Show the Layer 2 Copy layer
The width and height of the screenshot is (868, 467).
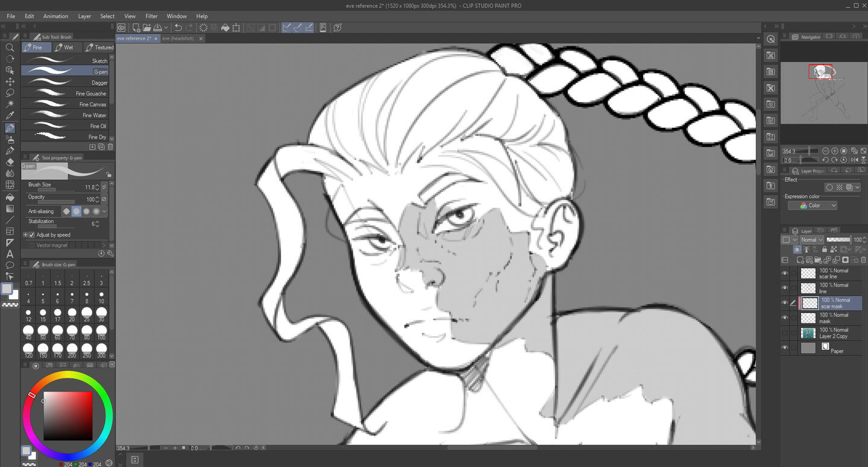(785, 333)
